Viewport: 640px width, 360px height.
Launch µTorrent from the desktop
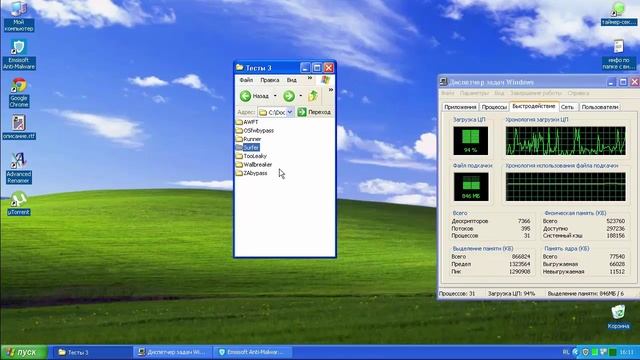click(x=18, y=203)
